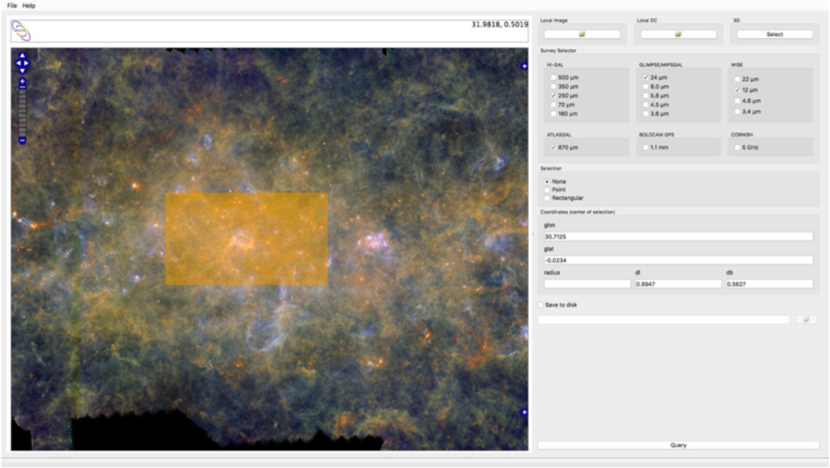This screenshot has width=830, height=468.
Task: Pan the map down with the arrow
Action: point(22,70)
